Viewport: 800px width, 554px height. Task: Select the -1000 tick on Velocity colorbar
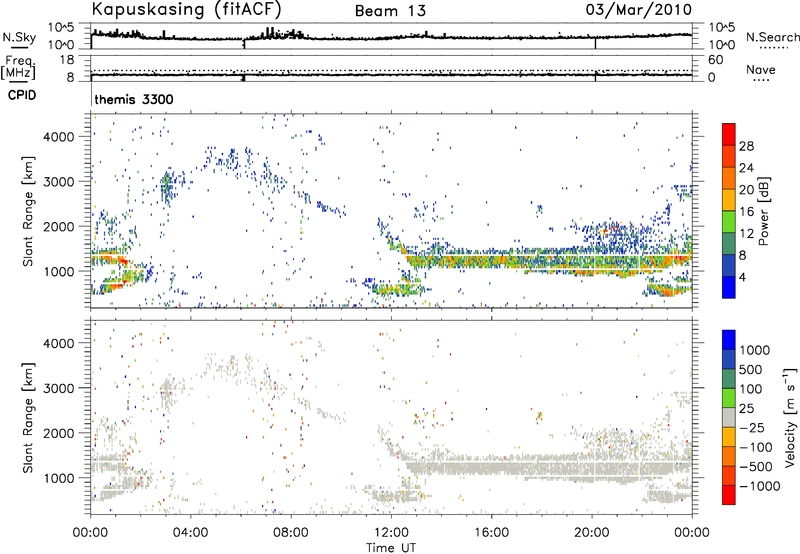pos(759,486)
